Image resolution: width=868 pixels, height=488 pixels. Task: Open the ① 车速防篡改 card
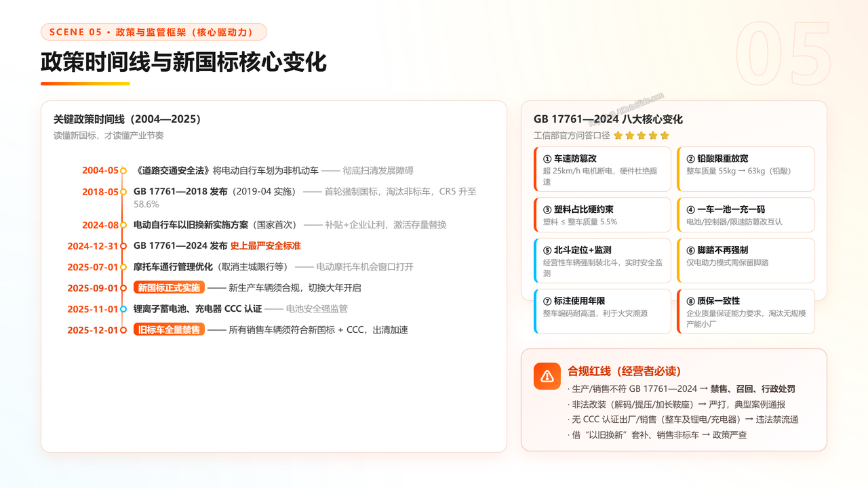pos(602,169)
